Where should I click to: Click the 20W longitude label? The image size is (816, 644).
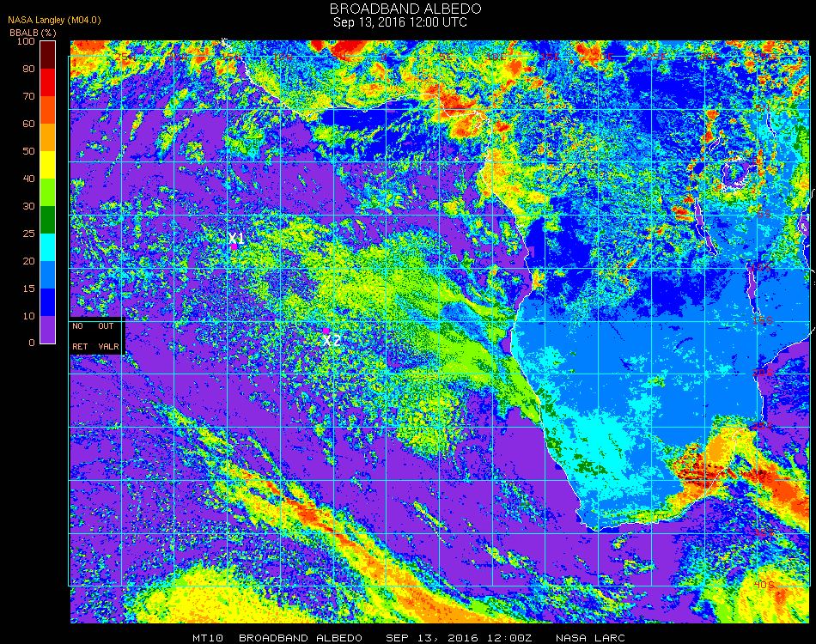click(178, 57)
